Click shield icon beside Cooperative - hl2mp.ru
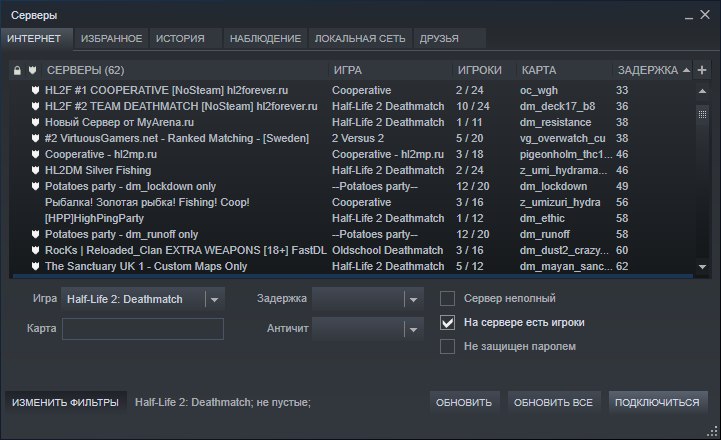This screenshot has height=440, width=721. (35, 154)
